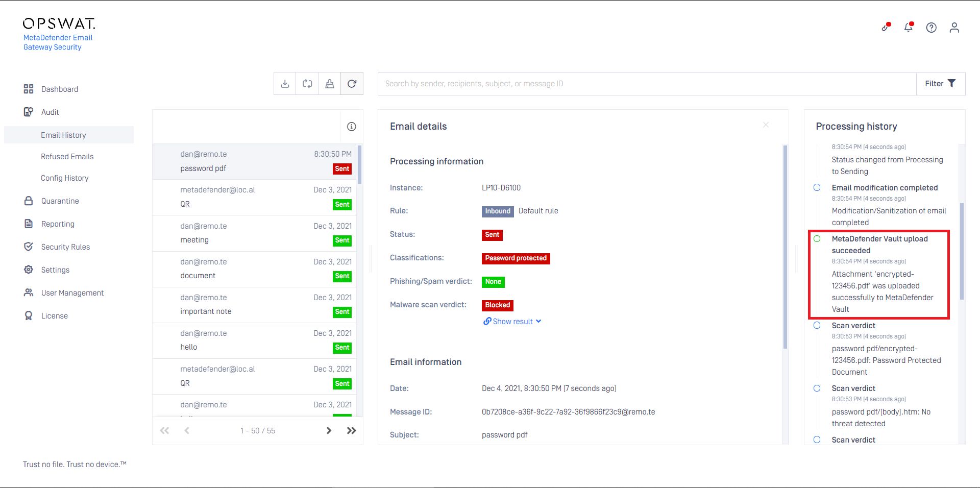Click the cleanup broom icon in toolbar
Image resolution: width=980 pixels, height=488 pixels.
tap(330, 84)
